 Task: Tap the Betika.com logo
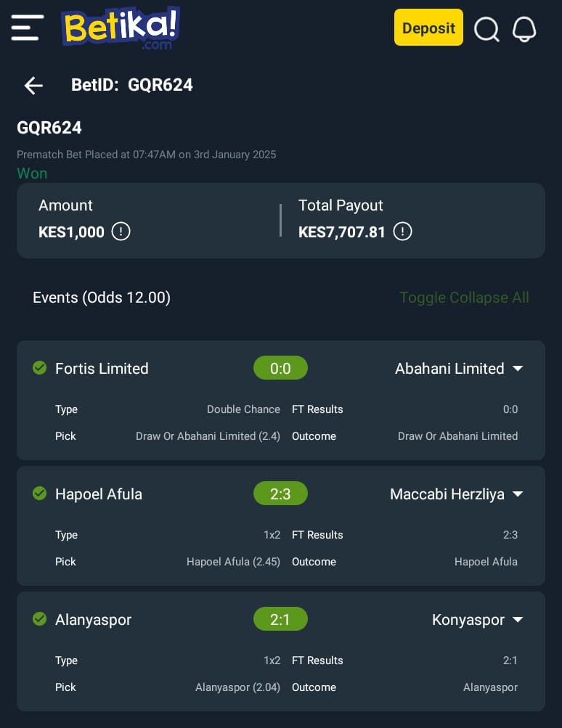point(121,28)
